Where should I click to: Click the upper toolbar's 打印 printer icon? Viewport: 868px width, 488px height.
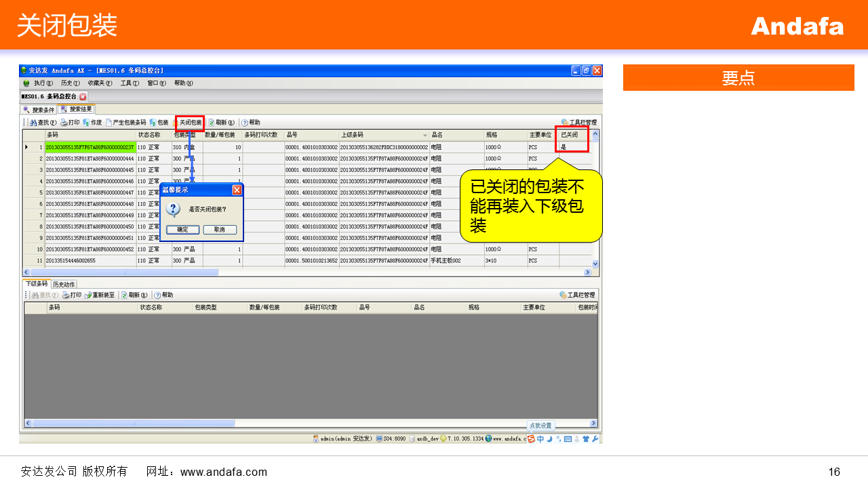click(x=64, y=123)
